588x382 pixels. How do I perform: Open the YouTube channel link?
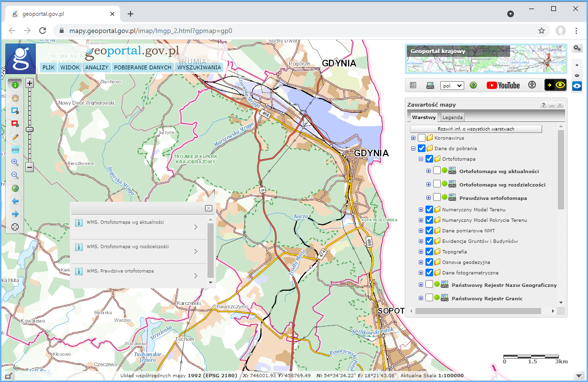pos(503,85)
